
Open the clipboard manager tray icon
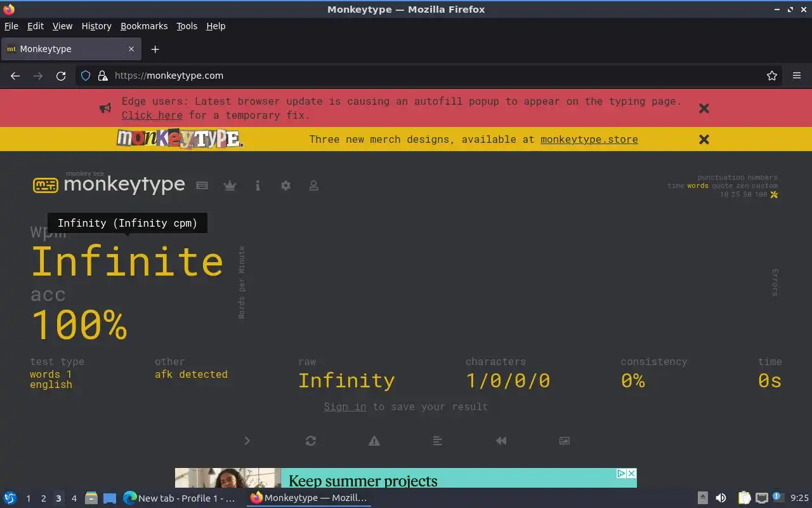745,498
